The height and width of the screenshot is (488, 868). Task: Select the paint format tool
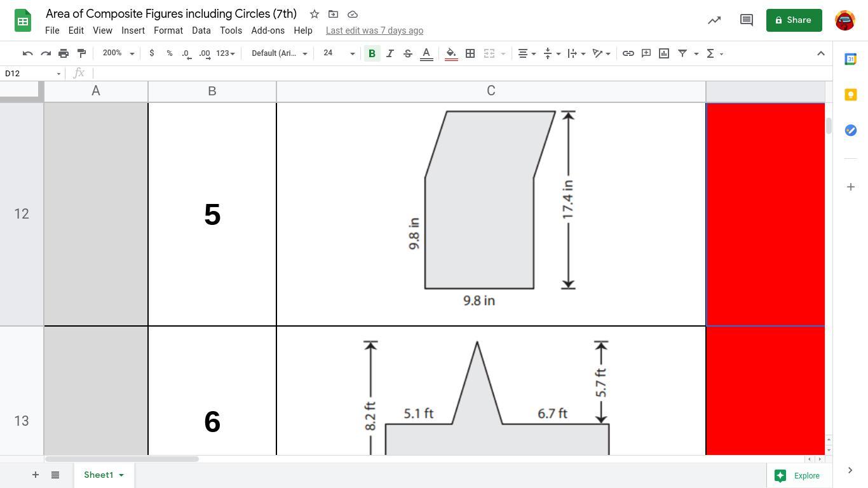point(81,53)
